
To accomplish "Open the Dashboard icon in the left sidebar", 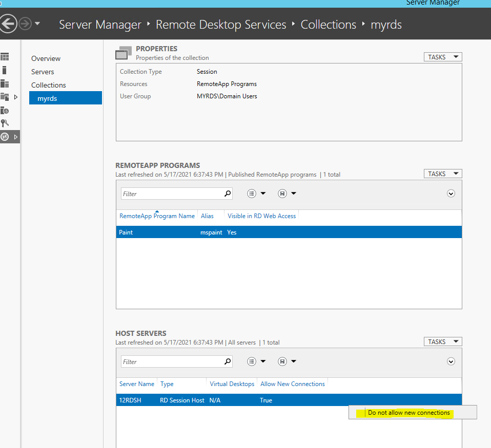I will point(5,57).
